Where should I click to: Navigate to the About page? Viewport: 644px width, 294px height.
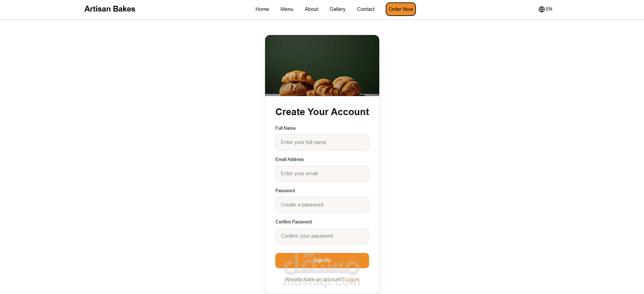coord(311,9)
